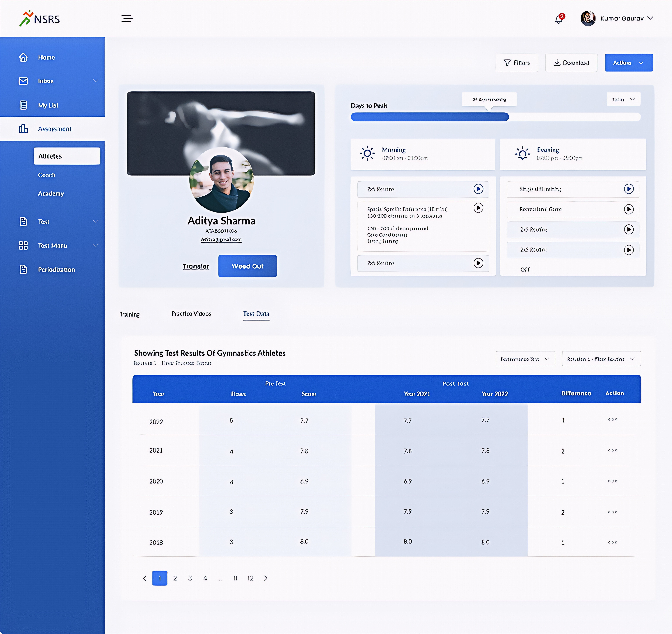
Task: Click the Periodization sidebar icon
Action: click(x=23, y=269)
